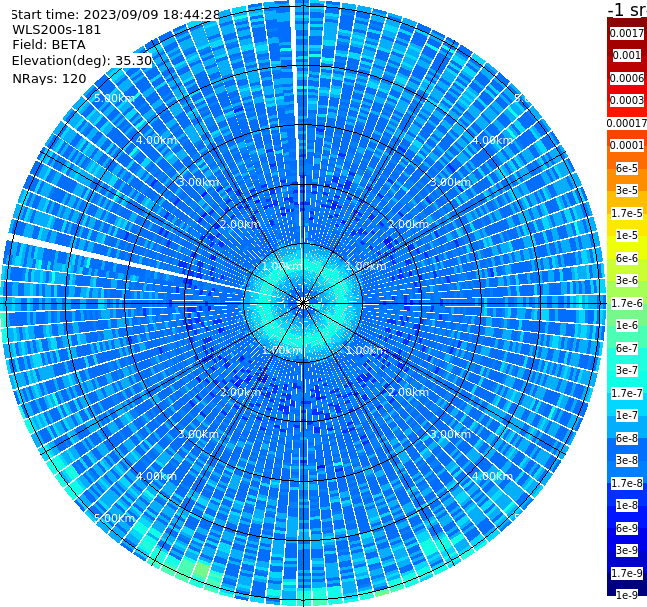Click colorbar value 1.7e-9
The height and width of the screenshot is (607, 647).
(x=627, y=573)
